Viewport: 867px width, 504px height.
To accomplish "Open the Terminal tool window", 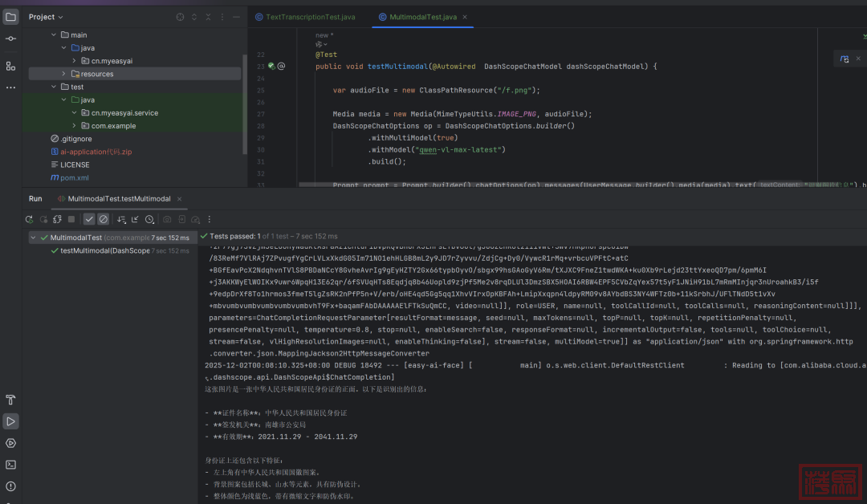I will click(x=10, y=464).
